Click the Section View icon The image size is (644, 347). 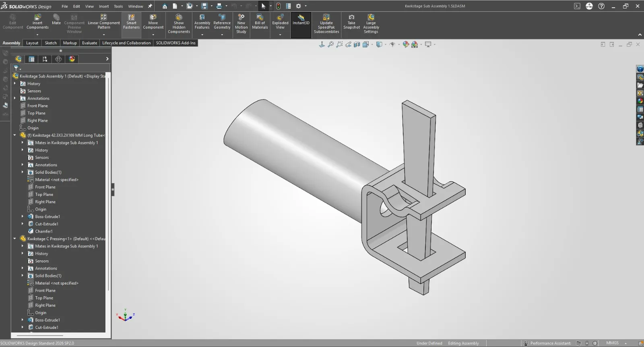tap(357, 44)
